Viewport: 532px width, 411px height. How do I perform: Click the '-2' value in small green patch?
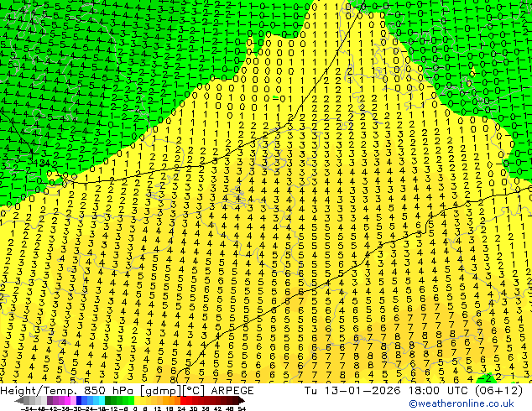pyautogui.click(x=486, y=377)
